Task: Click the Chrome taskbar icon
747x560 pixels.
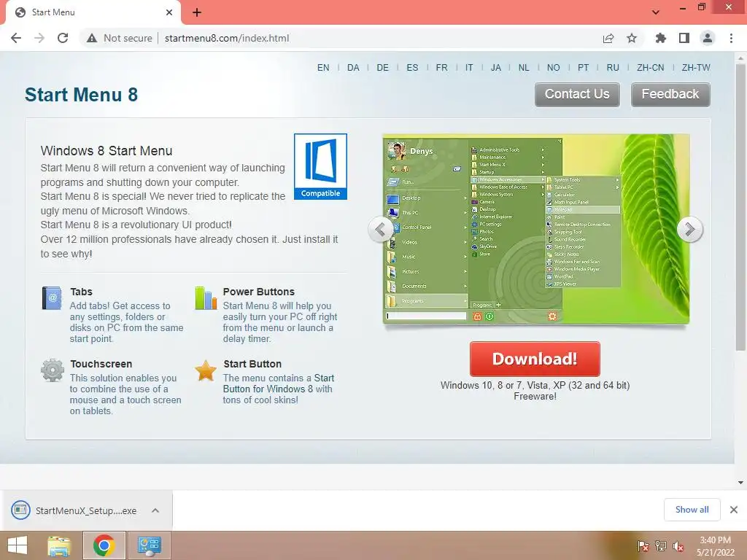Action: (x=104, y=545)
